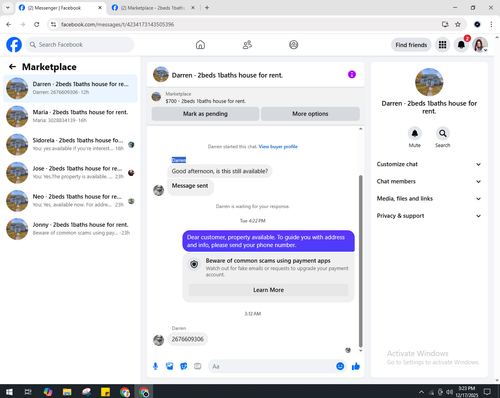
Task: Click the Find friends button
Action: 411,45
